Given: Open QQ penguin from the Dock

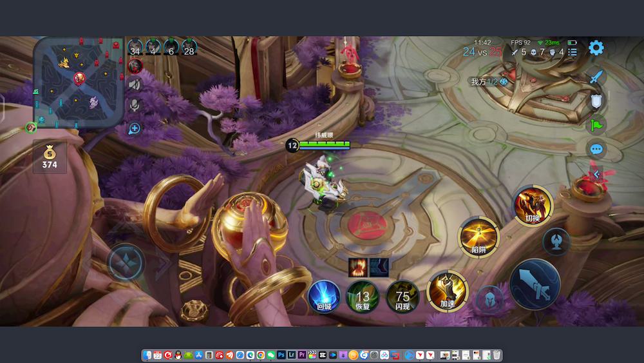Looking at the screenshot, I should (x=178, y=355).
